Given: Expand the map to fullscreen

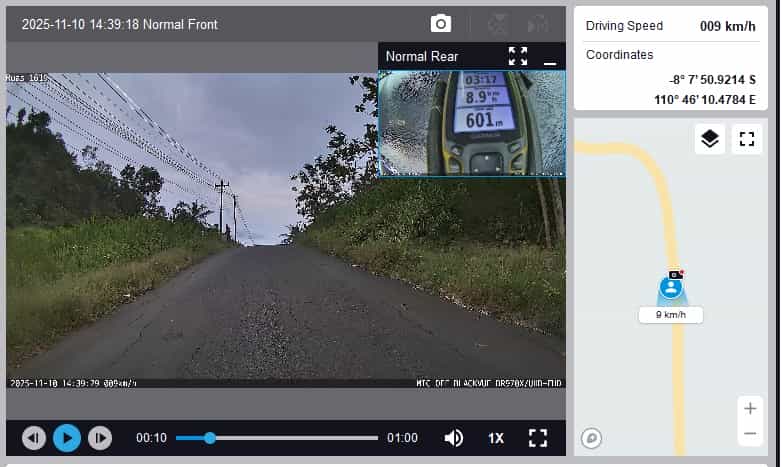Looking at the screenshot, I should coord(746,139).
